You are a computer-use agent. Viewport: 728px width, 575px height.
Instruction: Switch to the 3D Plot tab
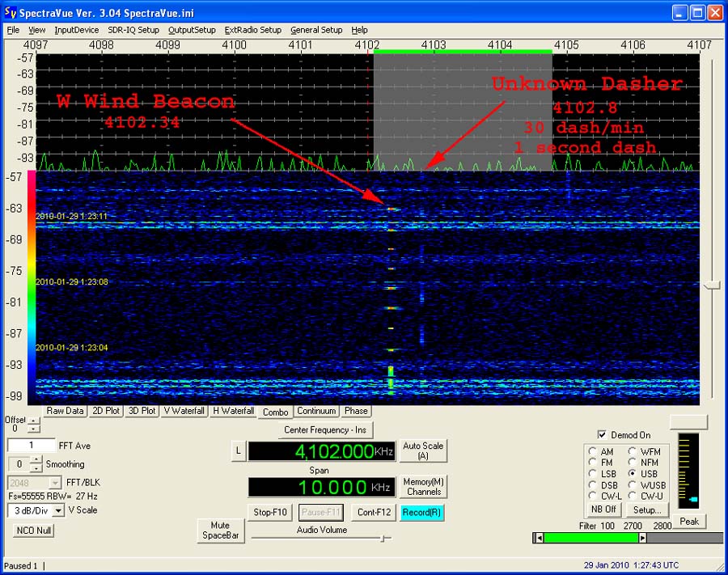point(142,411)
